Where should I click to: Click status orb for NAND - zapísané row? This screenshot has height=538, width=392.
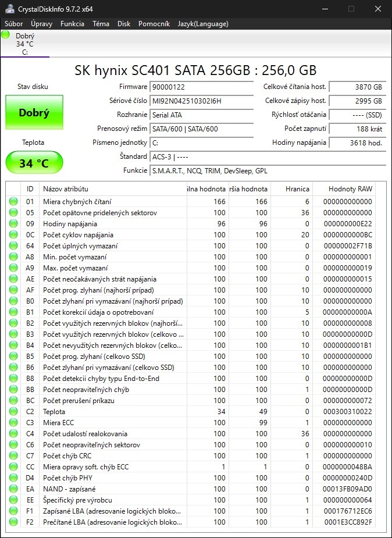tap(13, 489)
